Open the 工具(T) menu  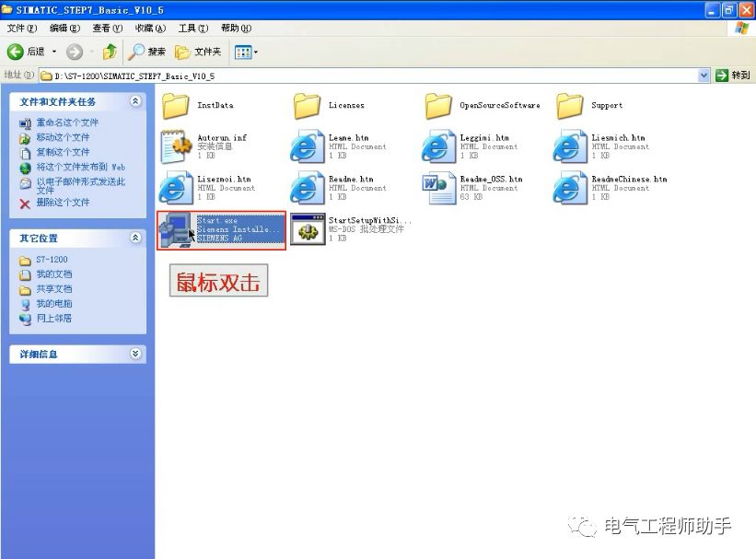coord(193,28)
